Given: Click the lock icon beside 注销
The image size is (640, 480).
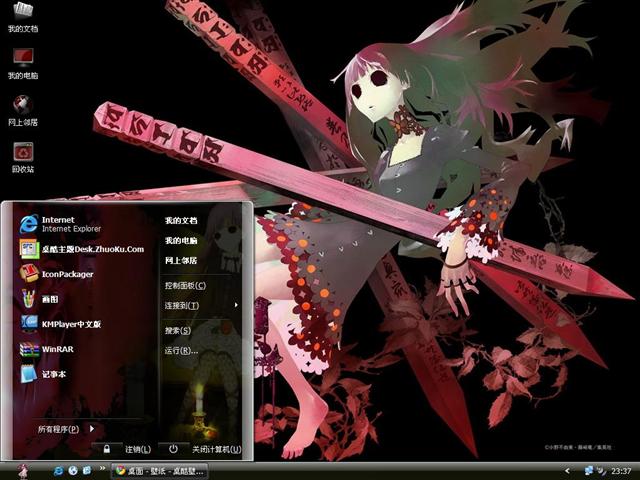Looking at the screenshot, I should 107,449.
